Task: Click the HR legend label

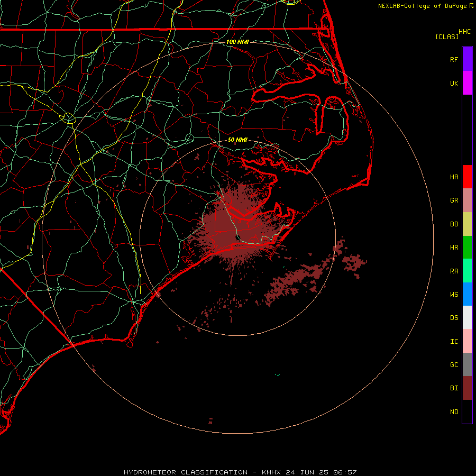Action: click(454, 248)
